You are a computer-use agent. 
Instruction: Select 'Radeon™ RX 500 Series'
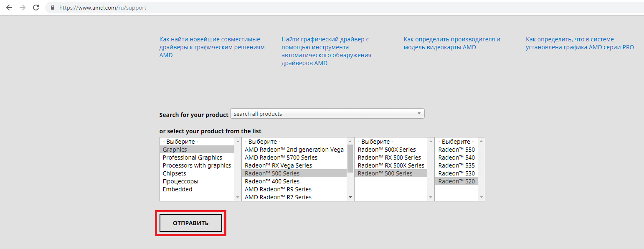(x=391, y=158)
